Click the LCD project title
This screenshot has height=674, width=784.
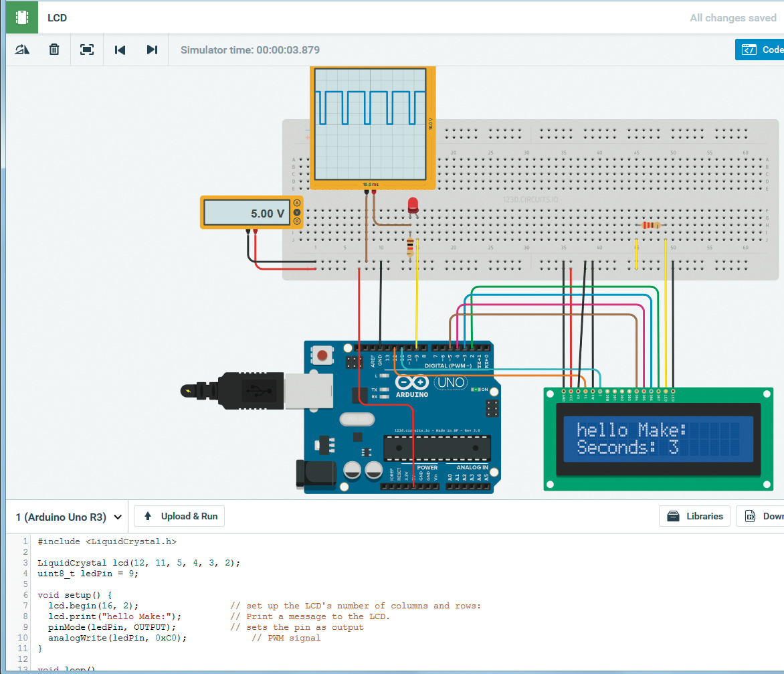[x=58, y=18]
